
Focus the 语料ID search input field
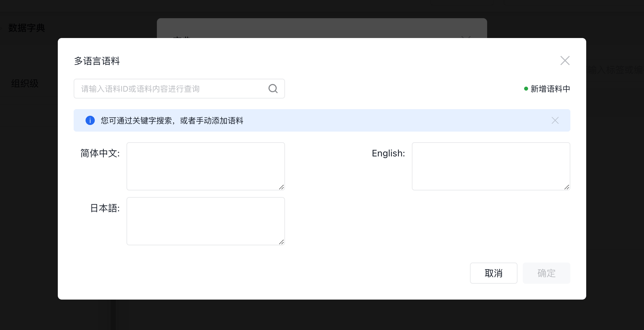pyautogui.click(x=179, y=89)
